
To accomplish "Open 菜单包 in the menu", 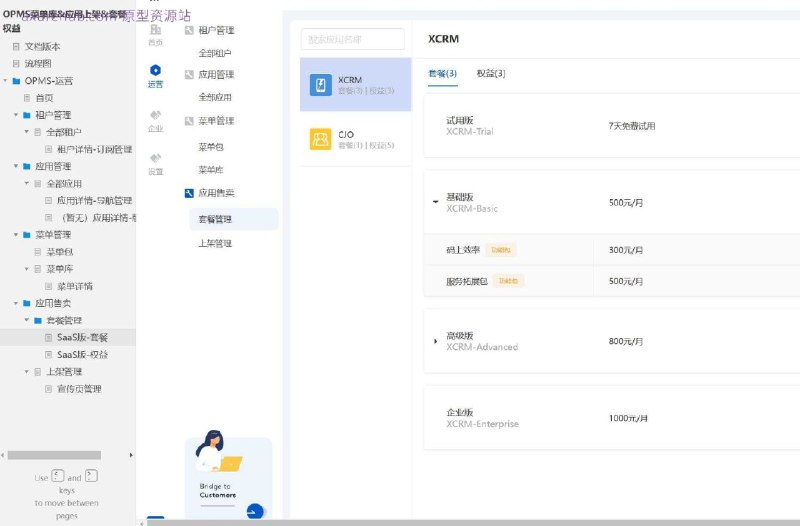I will pyautogui.click(x=211, y=147).
